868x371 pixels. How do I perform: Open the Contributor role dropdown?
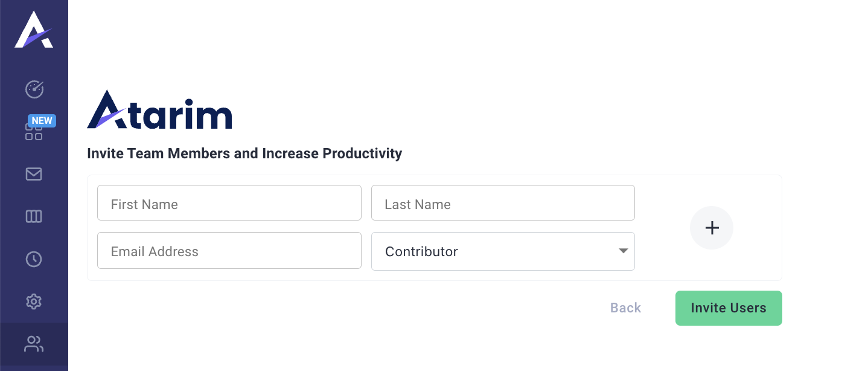click(503, 251)
